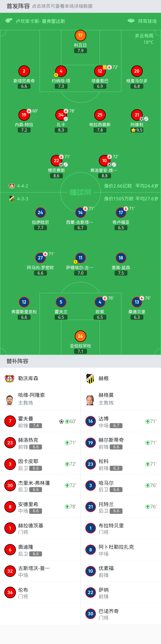Image resolution: width=161 pixels, height=644 pixels.
Task: Open 扎卡 number 34 player details
Action: point(61,115)
